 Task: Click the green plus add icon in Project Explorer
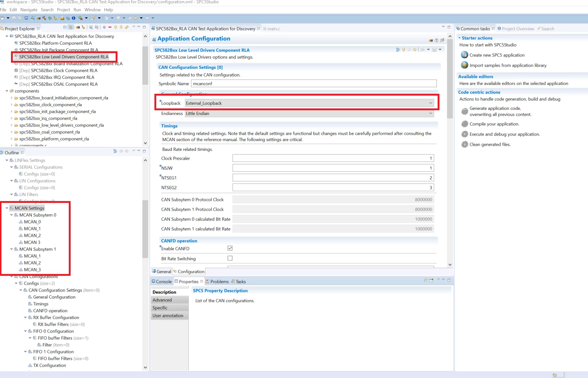click(x=104, y=27)
